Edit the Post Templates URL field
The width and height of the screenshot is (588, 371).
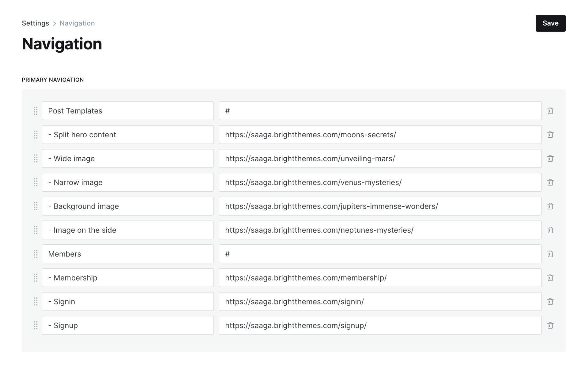(380, 111)
